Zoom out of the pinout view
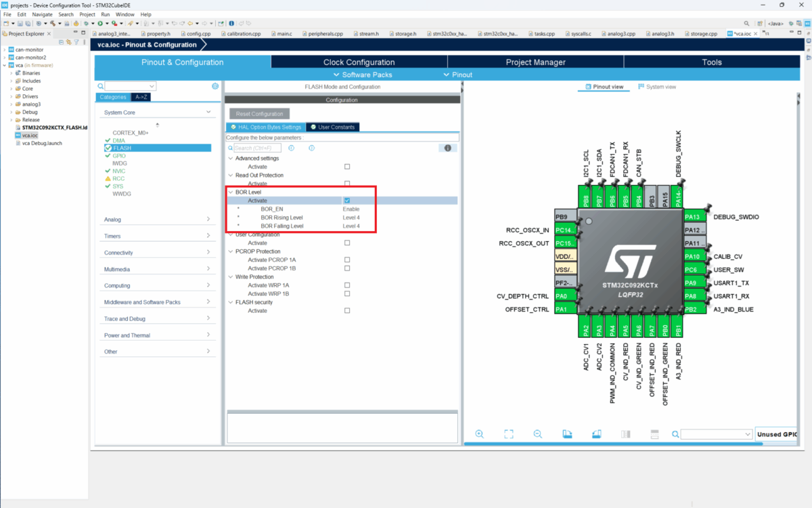 pyautogui.click(x=538, y=434)
